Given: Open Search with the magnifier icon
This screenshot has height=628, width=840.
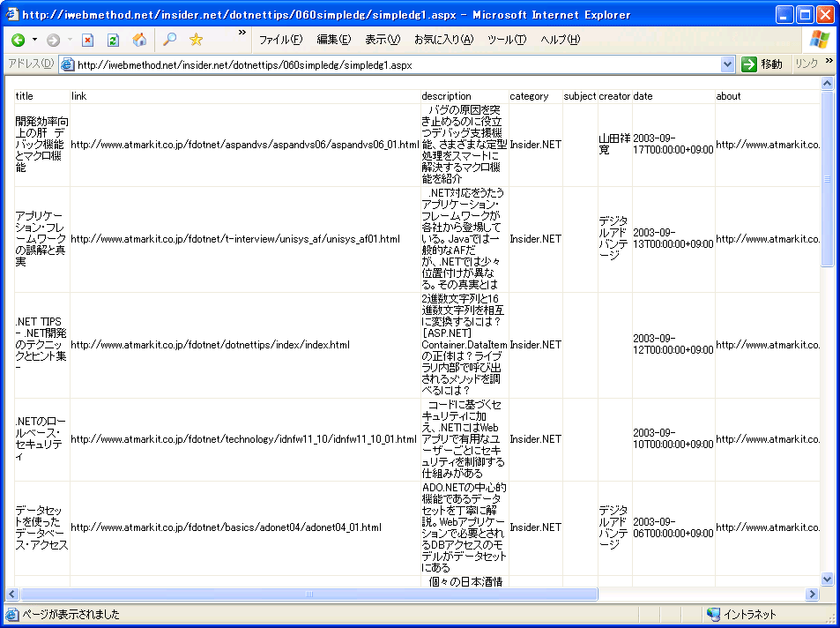Looking at the screenshot, I should 169,39.
